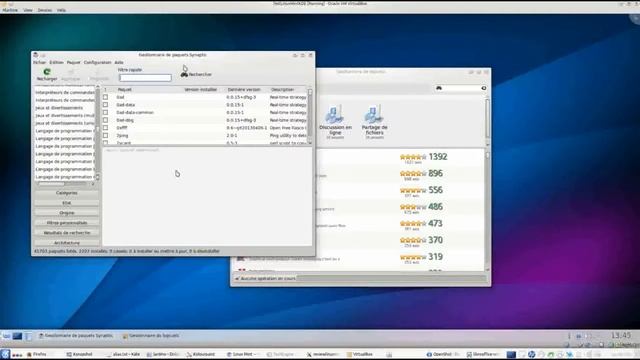
Task: Click the Recharger reload icon in Synaptic
Action: (x=47, y=72)
